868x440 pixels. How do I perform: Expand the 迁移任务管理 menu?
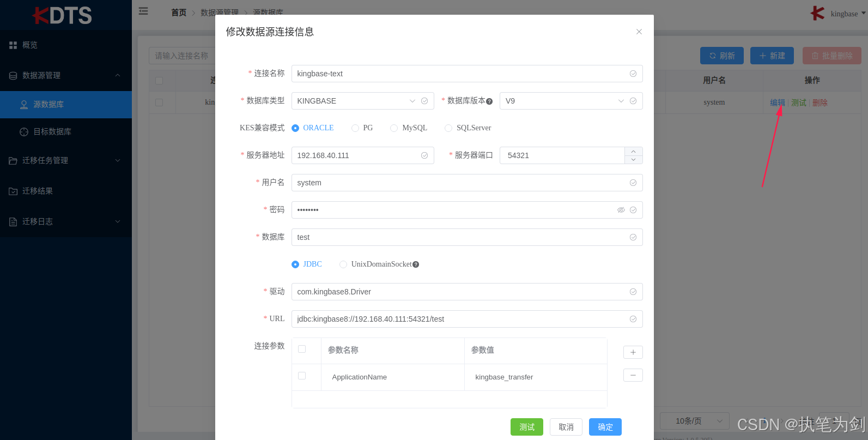[66, 161]
